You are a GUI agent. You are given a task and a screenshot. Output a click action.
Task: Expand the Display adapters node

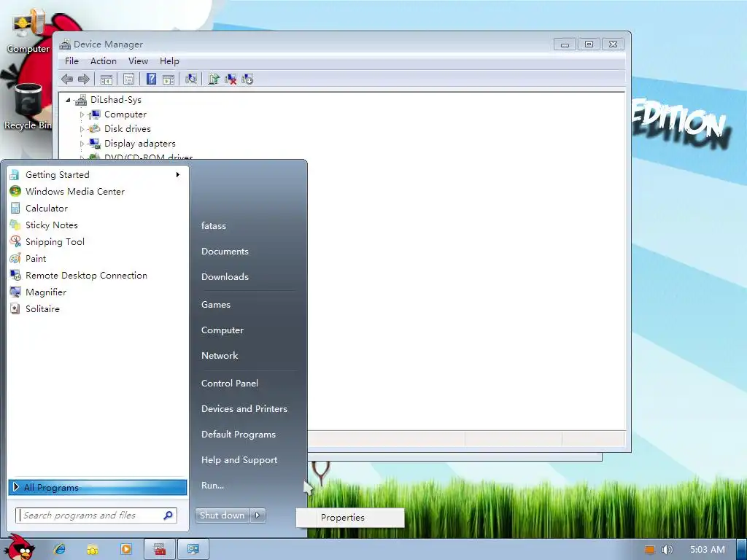point(82,144)
